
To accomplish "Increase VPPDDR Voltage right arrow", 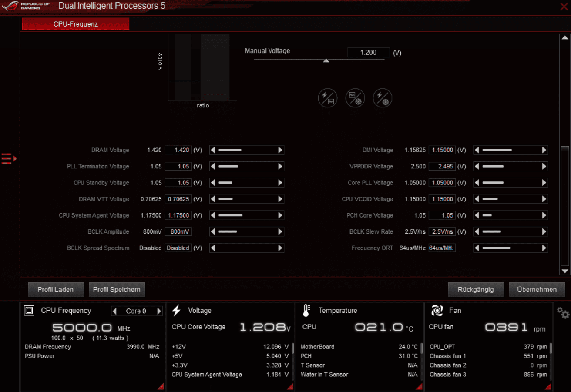I will click(x=544, y=166).
